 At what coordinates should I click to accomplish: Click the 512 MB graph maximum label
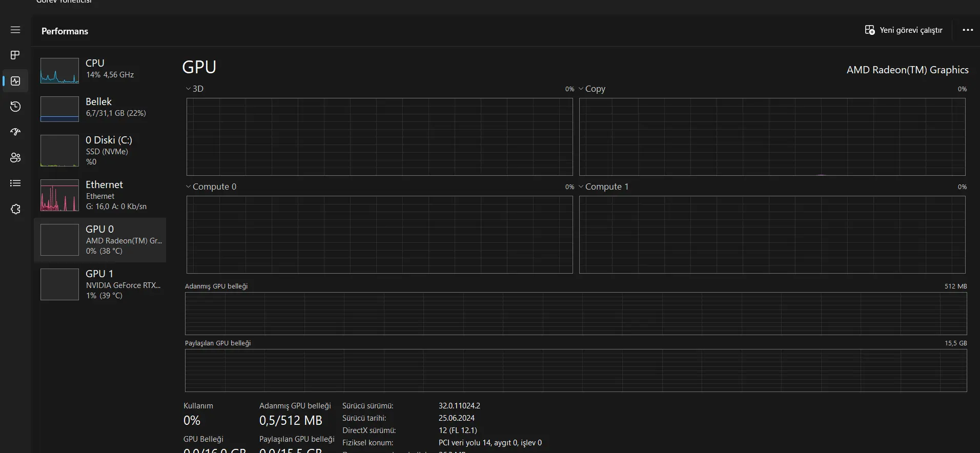pyautogui.click(x=955, y=286)
